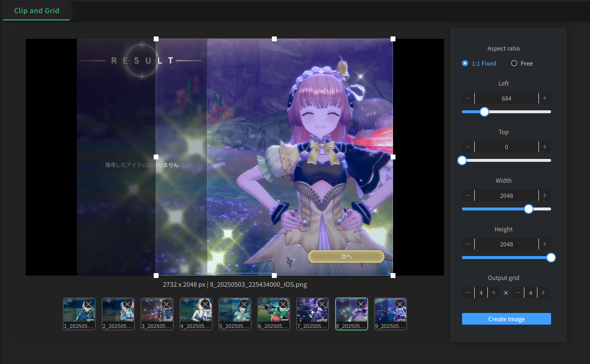The width and height of the screenshot is (590, 364).
Task: Switch to the 4_202505 thumbnail
Action: [196, 314]
